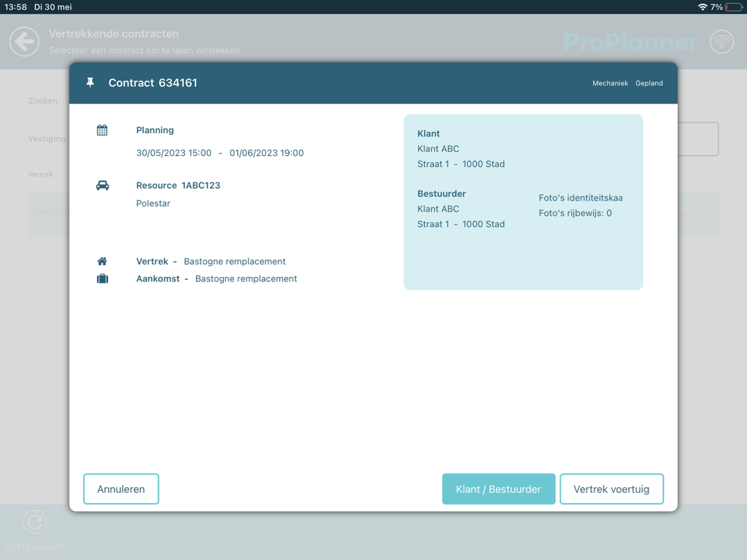Tap the Vernieuwen refresh icon
Screen dimensions: 747x560
(x=34, y=522)
